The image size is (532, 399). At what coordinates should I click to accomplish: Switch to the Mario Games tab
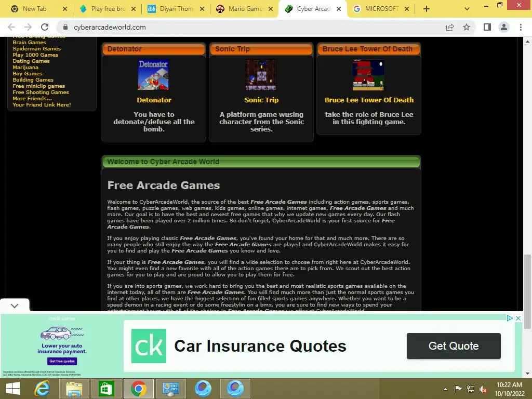(245, 9)
